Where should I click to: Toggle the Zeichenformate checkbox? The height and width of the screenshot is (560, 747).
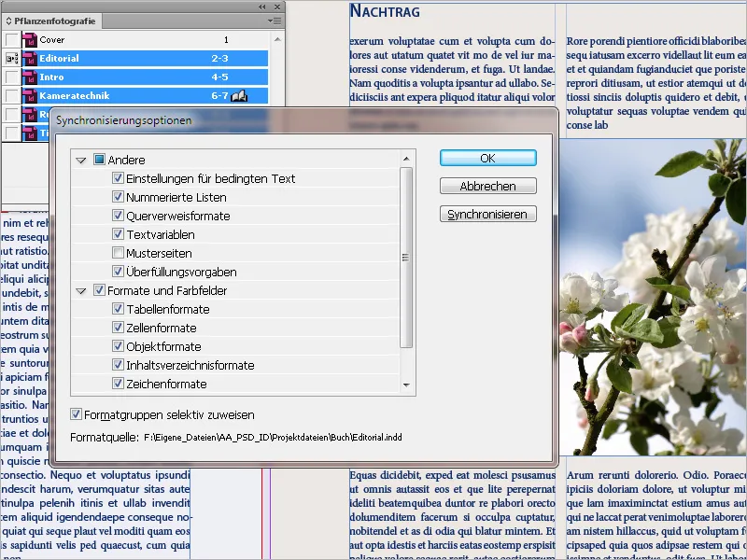[118, 384]
